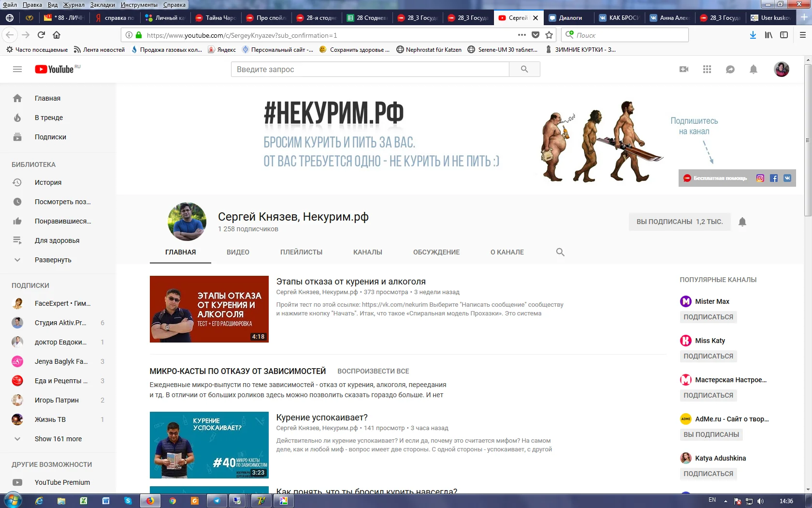Open the Facebook link on channel banner
Viewport: 812px width, 508px height.
(774, 178)
